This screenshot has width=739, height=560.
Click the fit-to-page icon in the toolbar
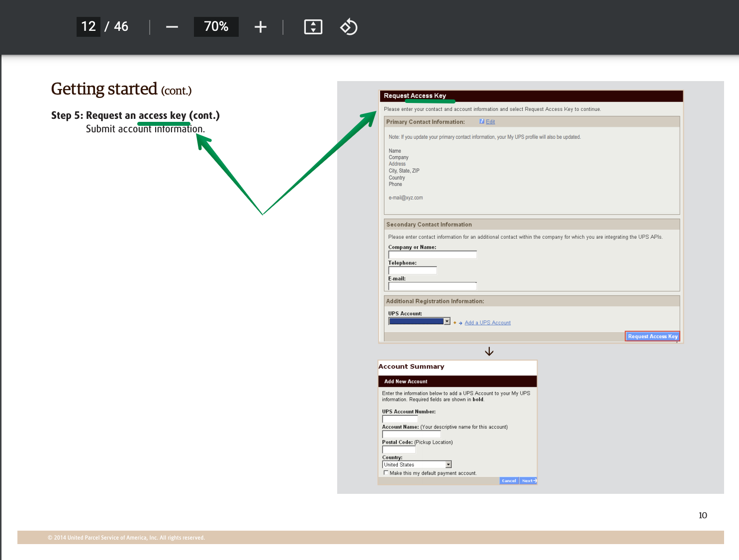click(313, 27)
